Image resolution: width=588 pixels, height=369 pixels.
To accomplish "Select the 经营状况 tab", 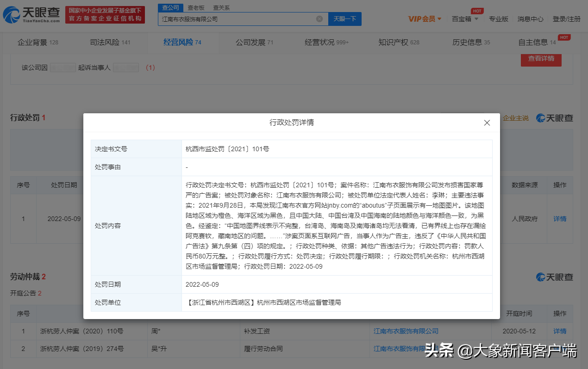I will click(327, 43).
